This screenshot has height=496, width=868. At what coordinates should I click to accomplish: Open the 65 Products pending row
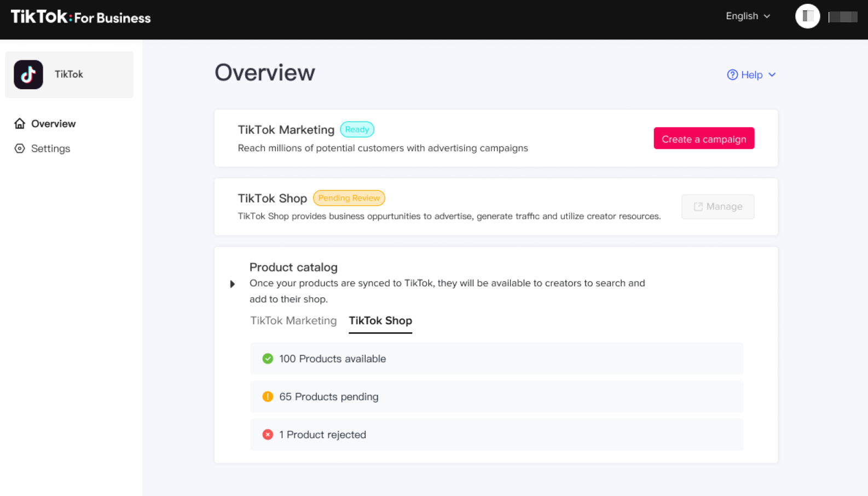tap(496, 396)
